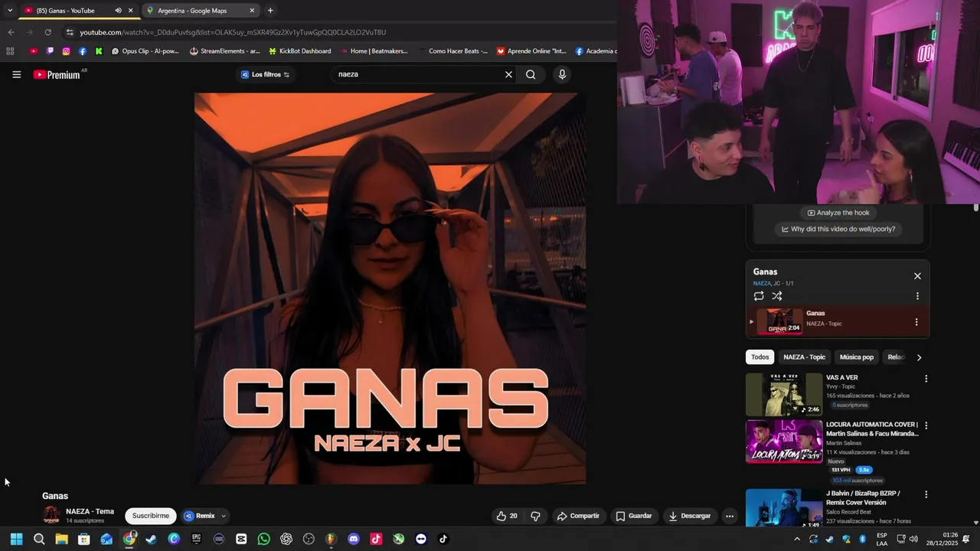This screenshot has width=980, height=551.
Task: Toggle playlist loop
Action: pyautogui.click(x=759, y=296)
